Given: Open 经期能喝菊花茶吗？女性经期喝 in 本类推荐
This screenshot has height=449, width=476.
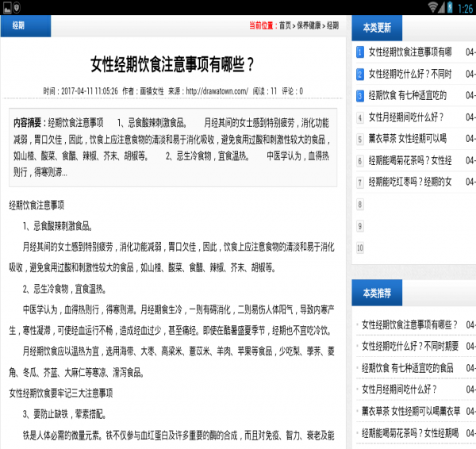Looking at the screenshot, I should pyautogui.click(x=410, y=433).
